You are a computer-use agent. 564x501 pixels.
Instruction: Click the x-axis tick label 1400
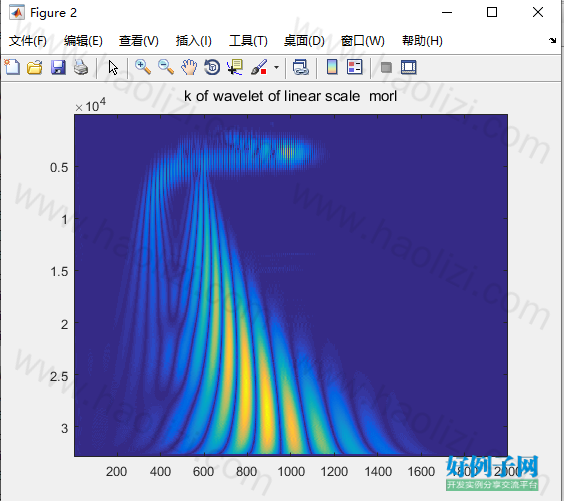378,471
